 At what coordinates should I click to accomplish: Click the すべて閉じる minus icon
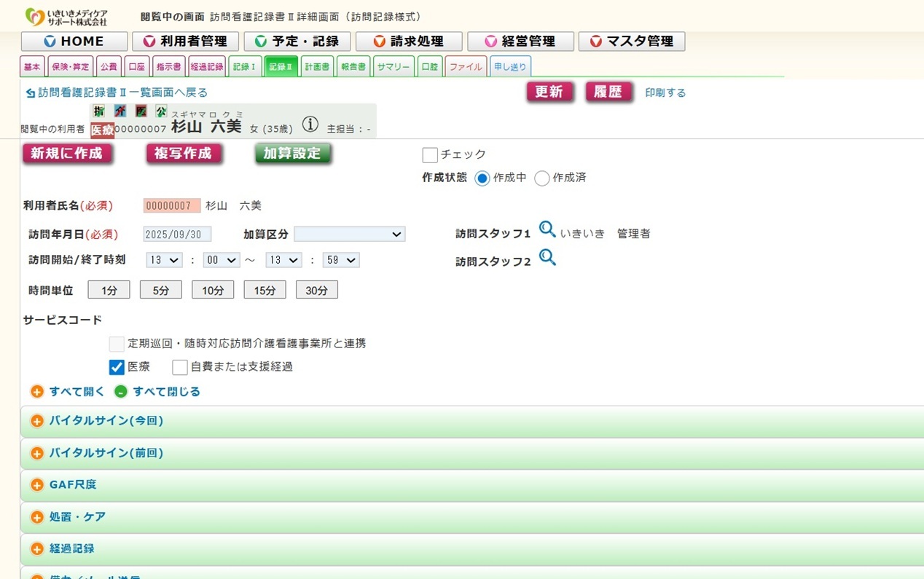tap(121, 392)
